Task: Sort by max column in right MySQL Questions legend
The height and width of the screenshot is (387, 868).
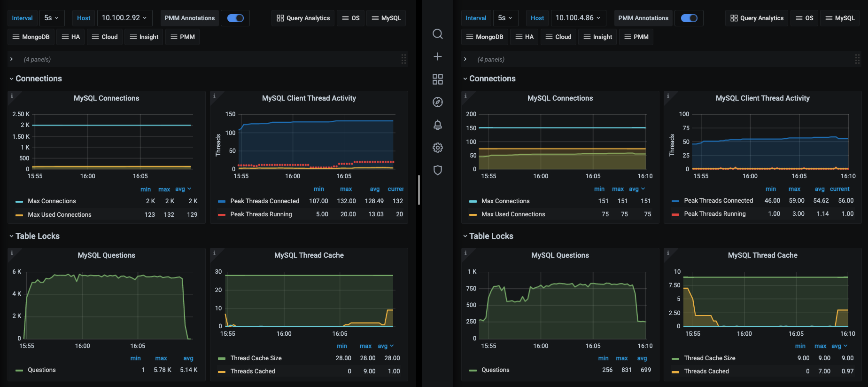Action: (622, 358)
